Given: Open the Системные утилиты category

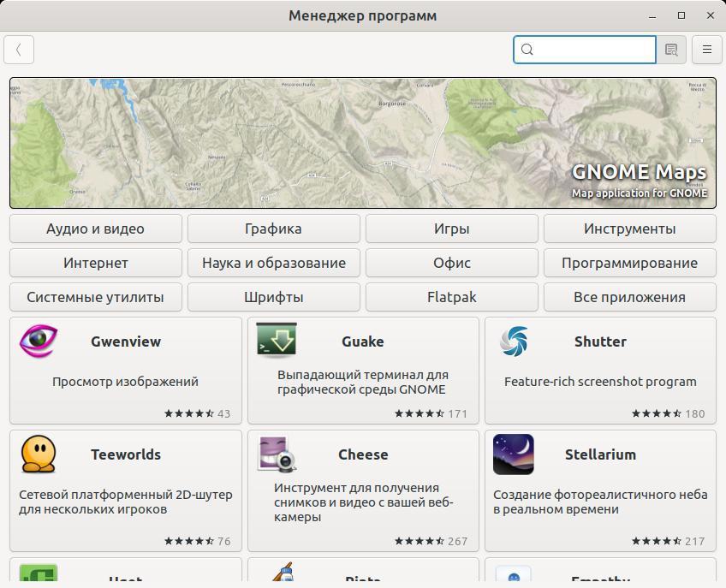Looking at the screenshot, I should click(95, 297).
